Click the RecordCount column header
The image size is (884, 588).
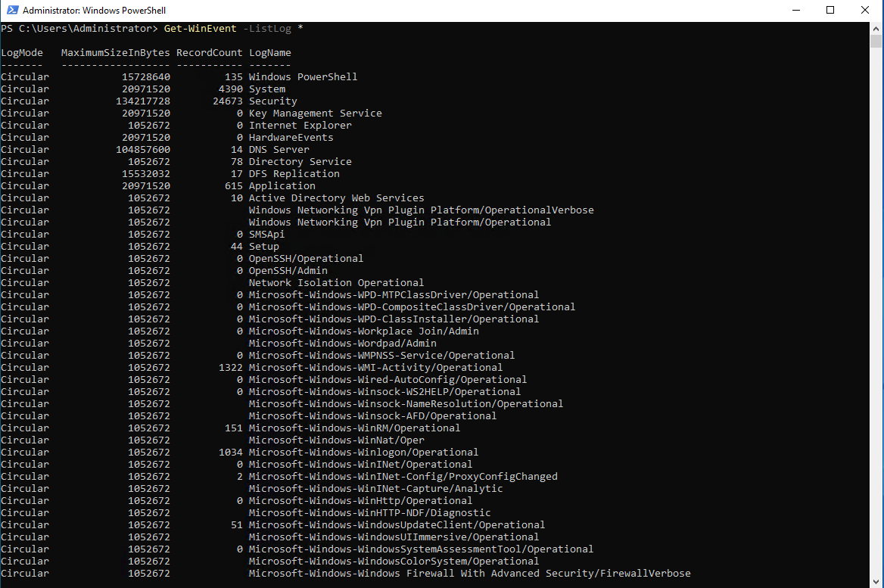click(x=209, y=53)
